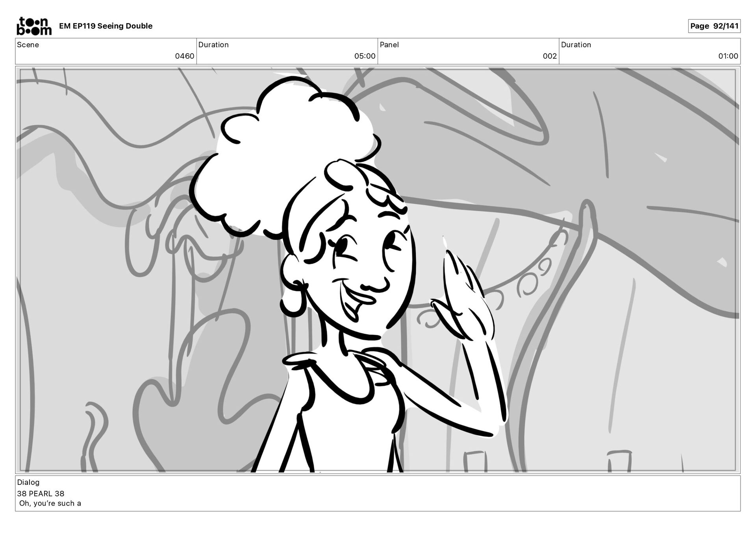Screen dimensions: 756x534
Task: Click the panel duration value 01:00
Action: (x=728, y=56)
